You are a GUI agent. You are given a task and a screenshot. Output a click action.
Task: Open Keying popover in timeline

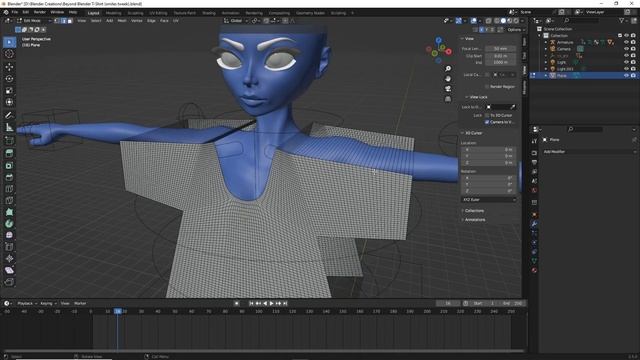48,304
